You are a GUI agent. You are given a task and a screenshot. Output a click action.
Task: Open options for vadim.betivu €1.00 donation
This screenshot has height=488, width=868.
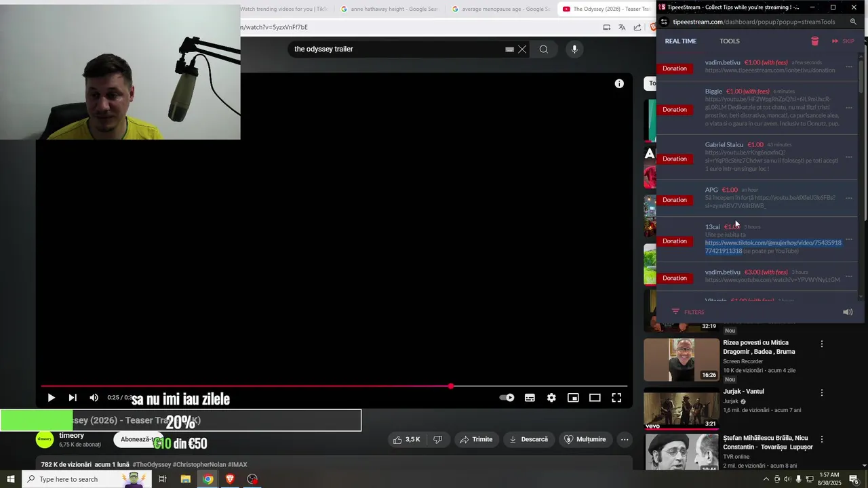848,66
